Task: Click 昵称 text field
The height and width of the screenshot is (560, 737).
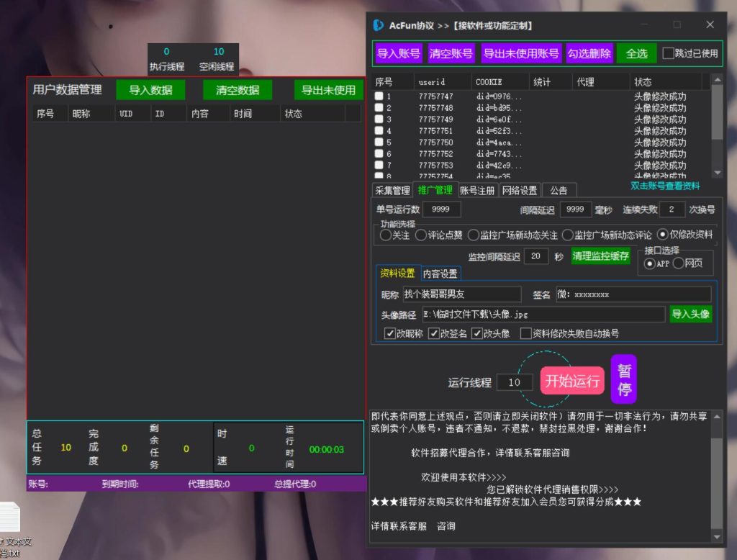Action: [462, 294]
